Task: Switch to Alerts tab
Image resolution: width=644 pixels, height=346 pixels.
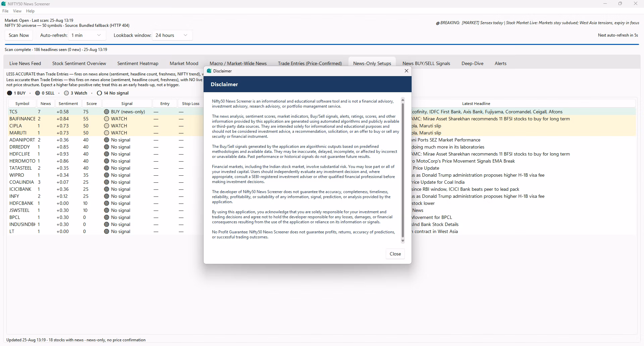Action: (500, 63)
